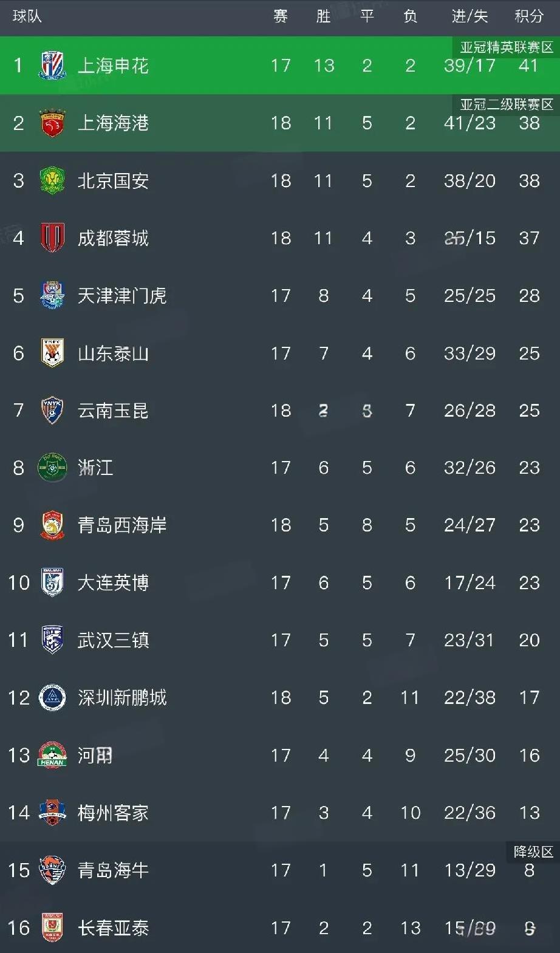This screenshot has width=560, height=953.
Task: Select the 胜 column header
Action: point(323,16)
